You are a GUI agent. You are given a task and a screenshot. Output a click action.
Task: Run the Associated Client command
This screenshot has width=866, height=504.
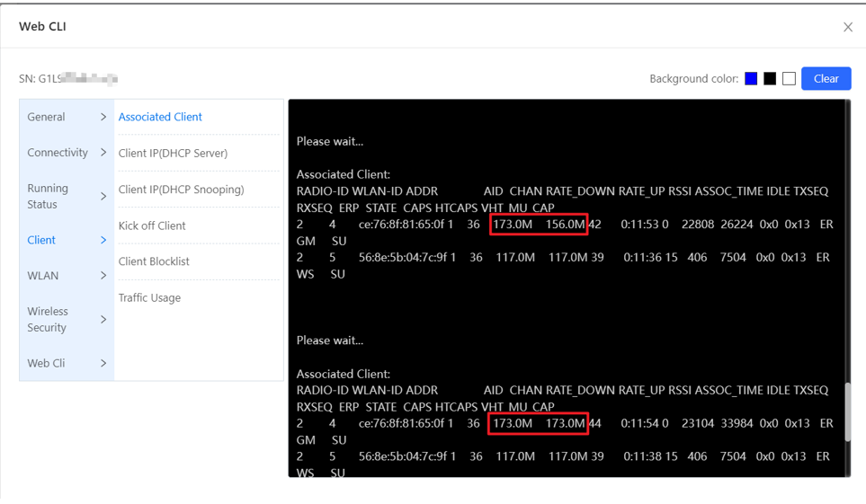pos(160,117)
